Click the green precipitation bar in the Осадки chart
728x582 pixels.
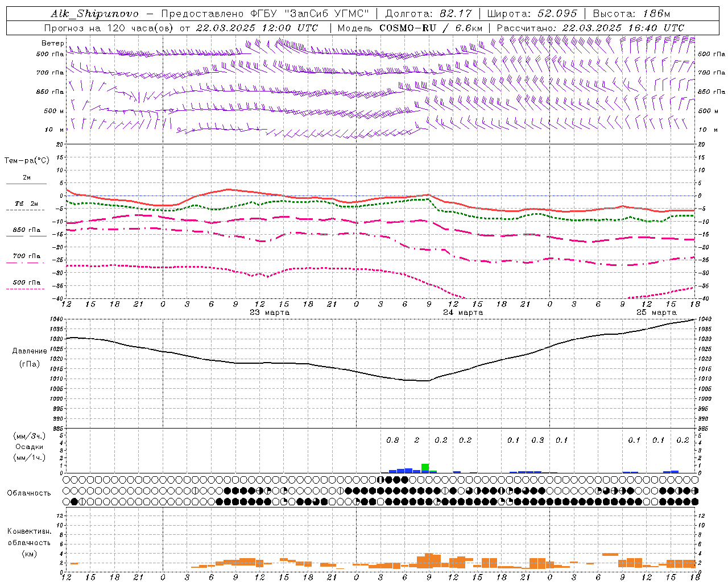coord(425,467)
